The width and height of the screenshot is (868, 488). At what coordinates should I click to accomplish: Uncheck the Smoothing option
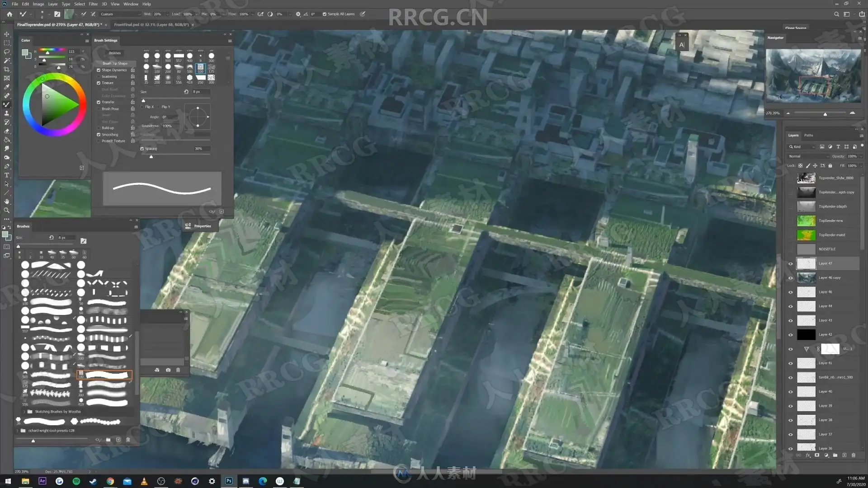pyautogui.click(x=99, y=135)
